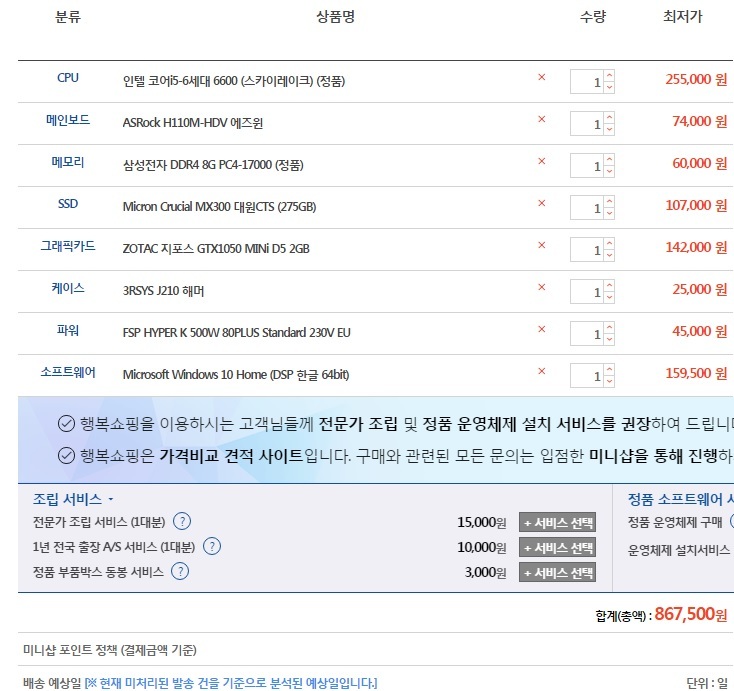Remove the ASRock H110M-HDV mainboard row

tap(542, 119)
